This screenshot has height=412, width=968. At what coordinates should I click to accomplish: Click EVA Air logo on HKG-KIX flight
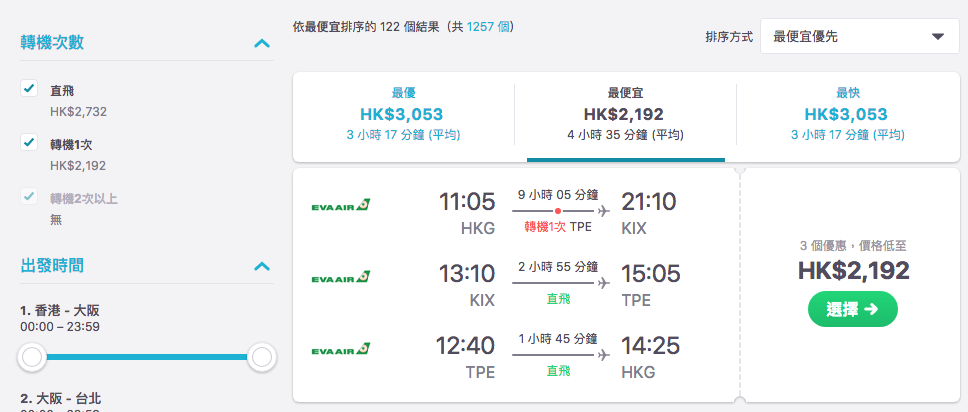341,204
